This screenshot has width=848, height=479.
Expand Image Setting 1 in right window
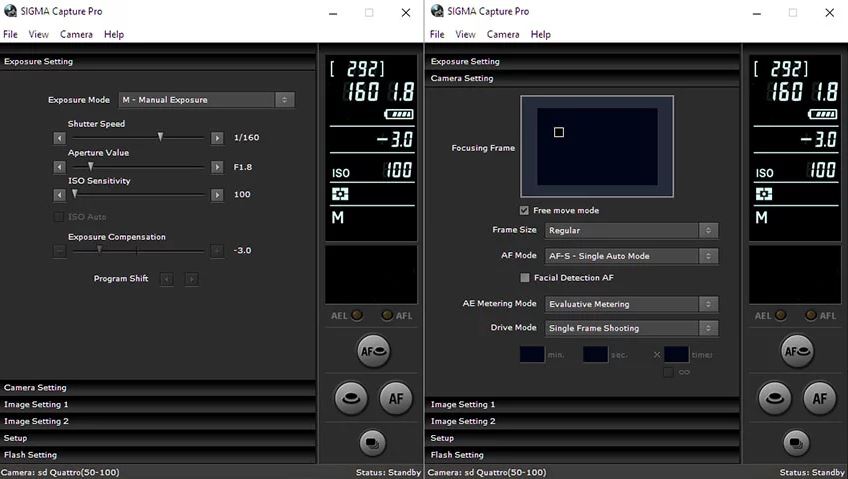583,404
